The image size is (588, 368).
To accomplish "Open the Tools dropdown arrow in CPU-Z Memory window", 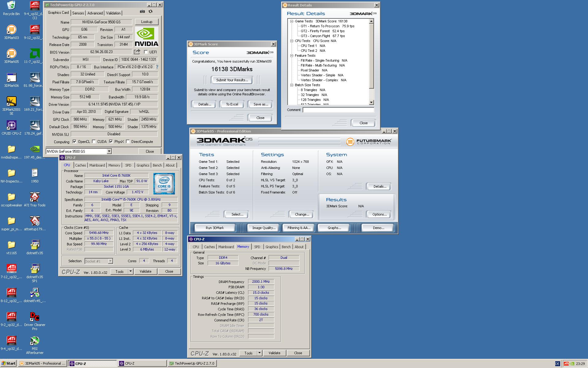I will coord(260,353).
